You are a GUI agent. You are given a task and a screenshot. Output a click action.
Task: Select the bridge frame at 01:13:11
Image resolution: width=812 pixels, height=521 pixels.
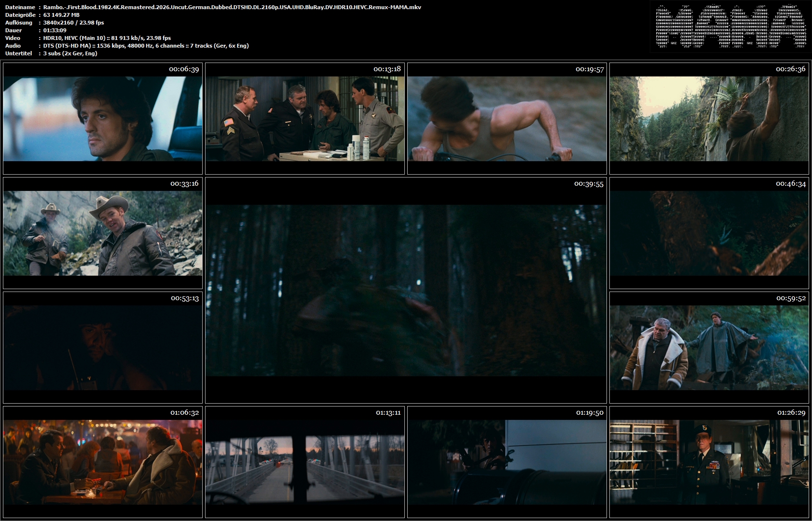coord(305,462)
